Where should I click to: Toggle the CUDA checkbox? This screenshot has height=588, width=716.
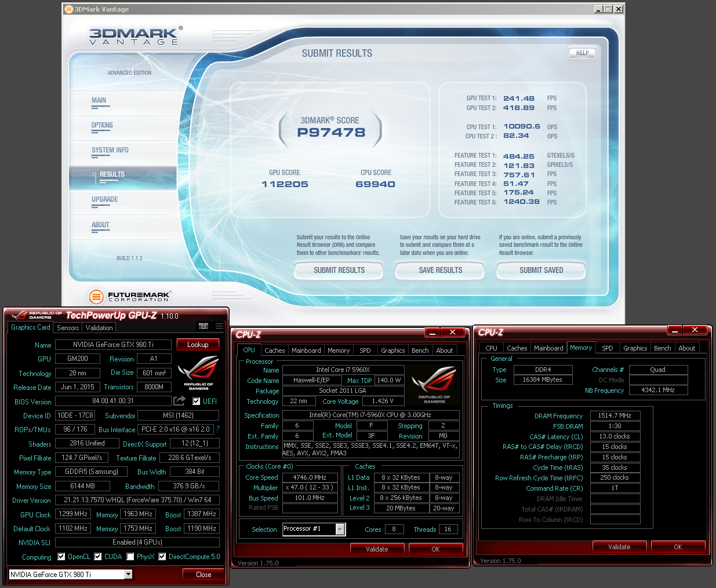click(x=97, y=557)
